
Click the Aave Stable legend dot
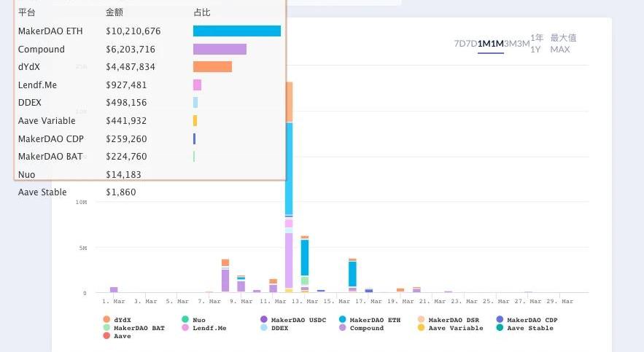point(500,328)
